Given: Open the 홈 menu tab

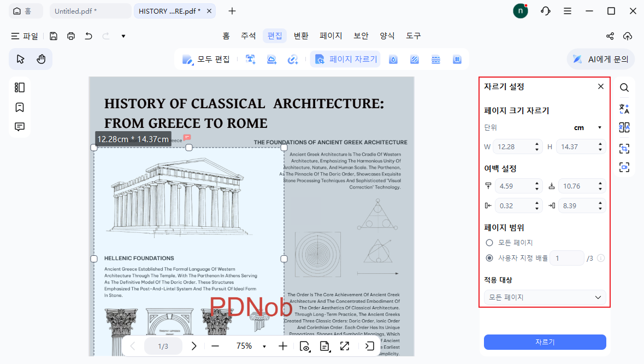Looking at the screenshot, I should (x=226, y=36).
